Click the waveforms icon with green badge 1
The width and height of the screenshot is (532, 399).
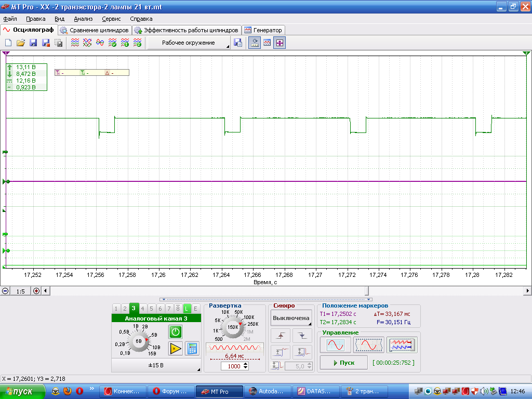pos(125,43)
